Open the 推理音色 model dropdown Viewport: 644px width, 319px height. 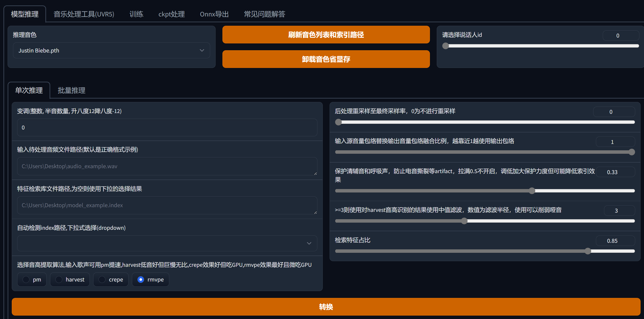point(111,51)
